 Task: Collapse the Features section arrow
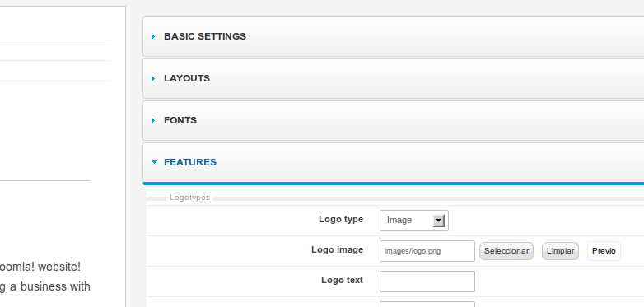point(154,162)
